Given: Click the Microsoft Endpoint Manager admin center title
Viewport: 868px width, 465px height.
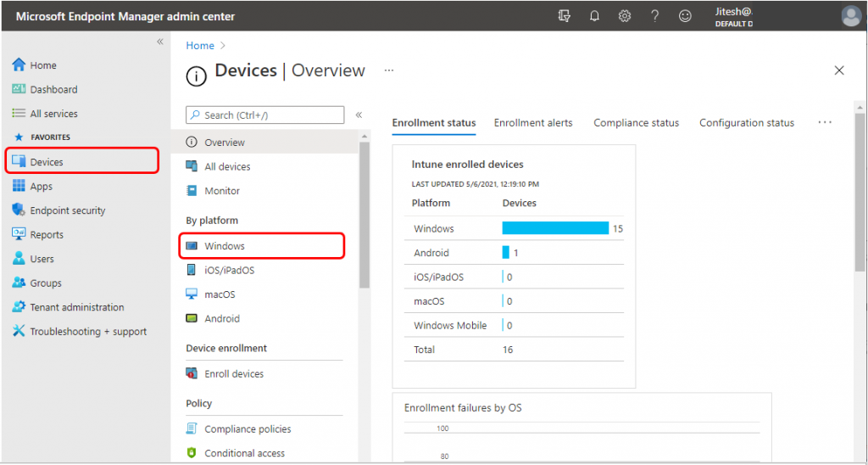Looking at the screenshot, I should click(125, 17).
